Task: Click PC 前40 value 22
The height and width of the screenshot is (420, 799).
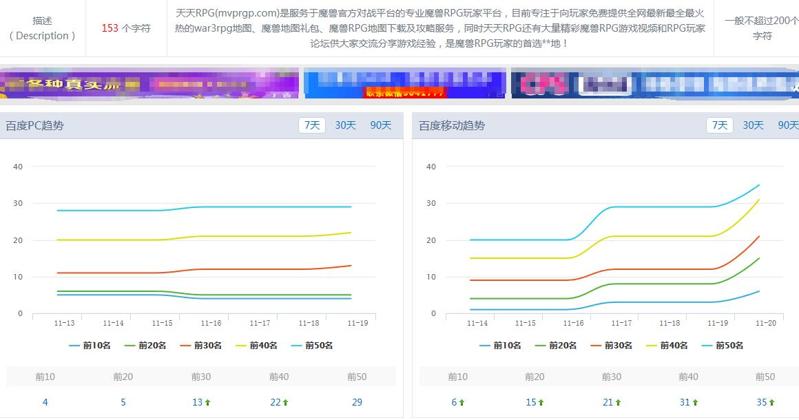Action: (x=275, y=402)
